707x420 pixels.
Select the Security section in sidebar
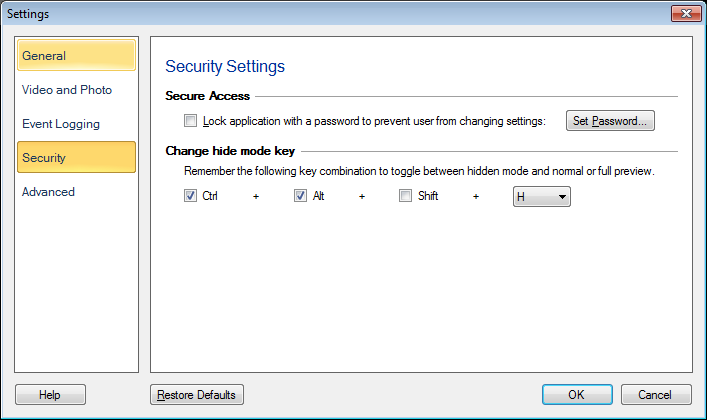click(76, 158)
